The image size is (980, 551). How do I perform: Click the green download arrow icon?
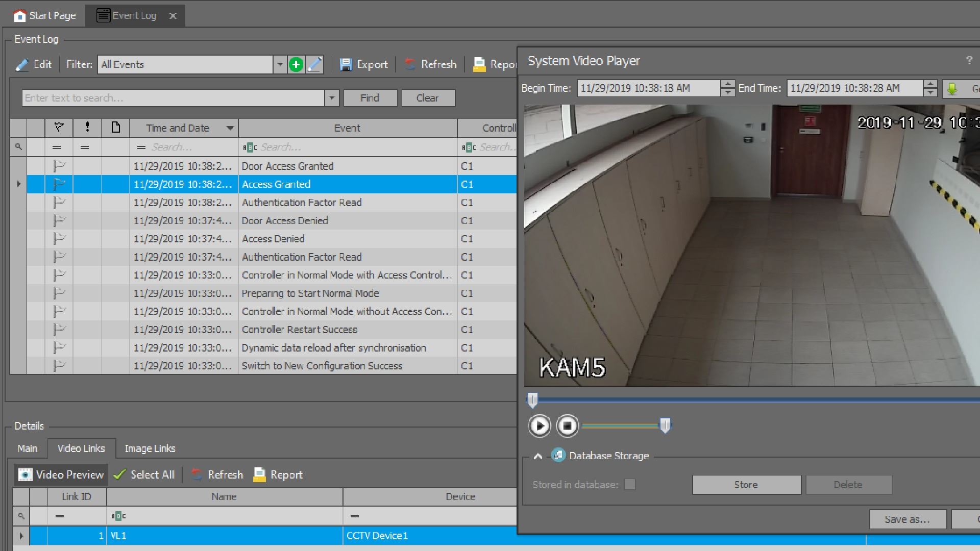(x=952, y=89)
